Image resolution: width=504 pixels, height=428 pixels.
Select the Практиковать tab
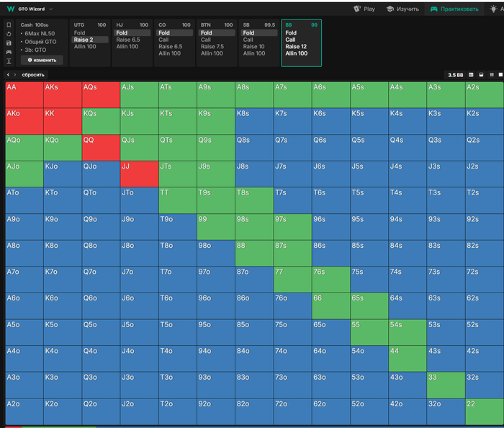click(454, 9)
